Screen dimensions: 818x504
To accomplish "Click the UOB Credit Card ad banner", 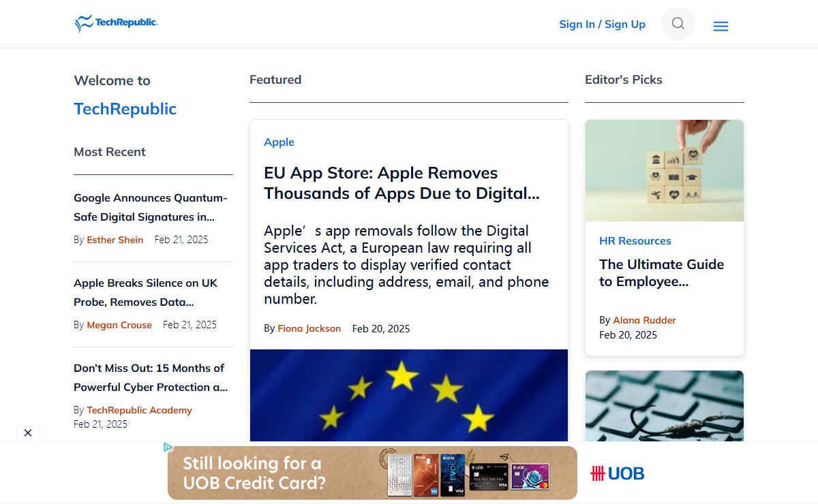I will click(372, 473).
